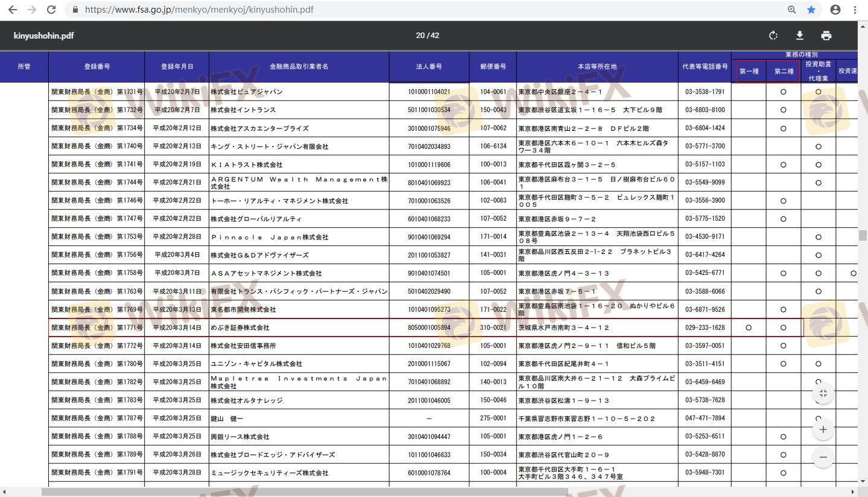This screenshot has height=497, width=868.
Task: Zoom in on the PDF with plus button
Action: point(823,429)
